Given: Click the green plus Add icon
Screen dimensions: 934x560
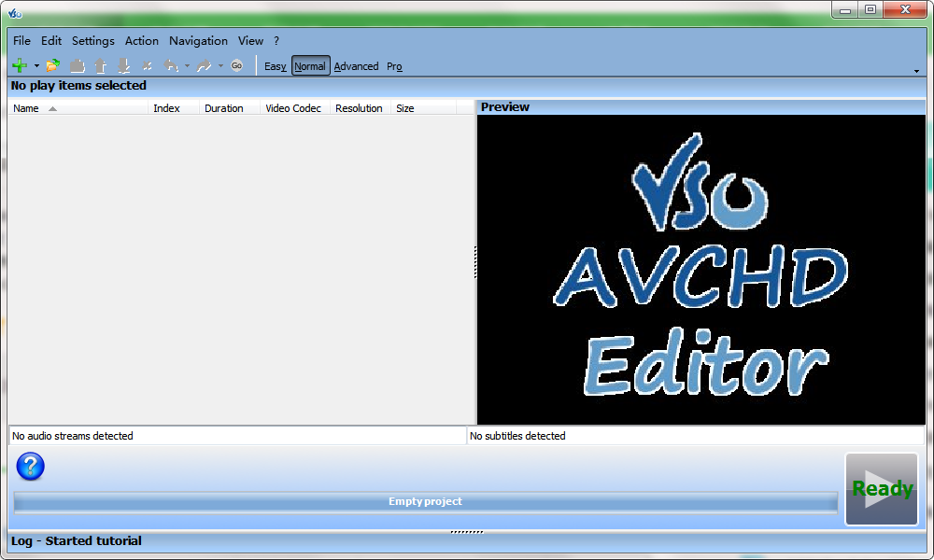Looking at the screenshot, I should pos(20,65).
